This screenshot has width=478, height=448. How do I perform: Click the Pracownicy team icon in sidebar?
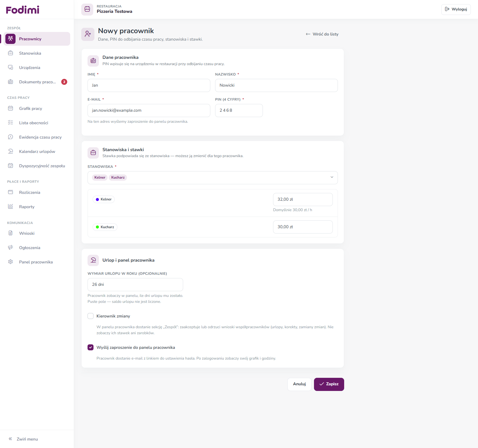(10, 39)
